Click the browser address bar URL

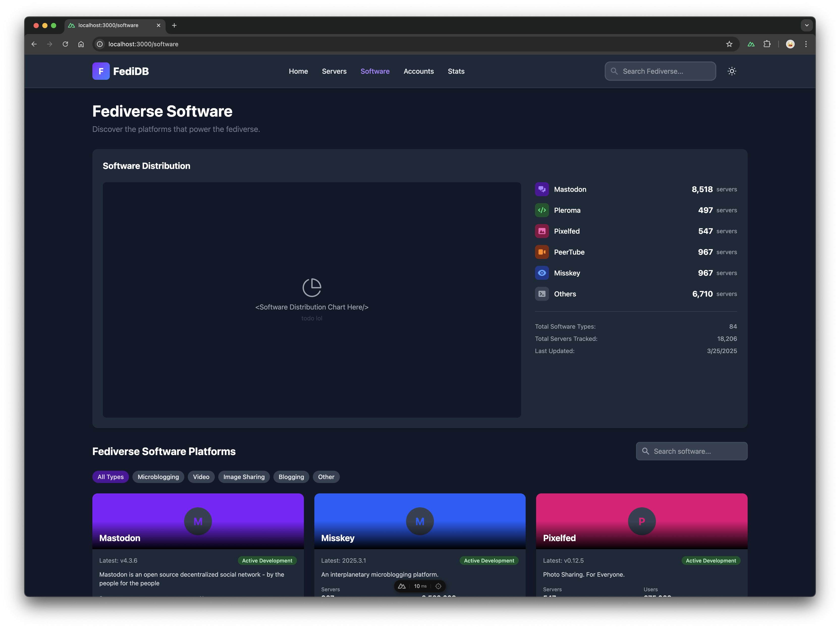pyautogui.click(x=143, y=44)
